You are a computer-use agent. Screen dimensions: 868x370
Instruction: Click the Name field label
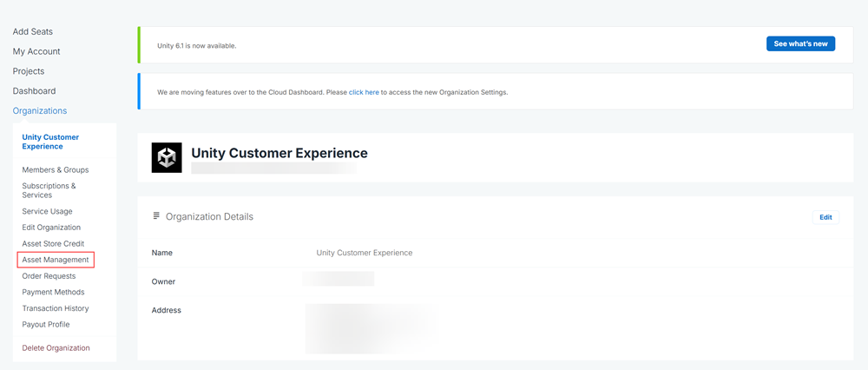point(161,253)
